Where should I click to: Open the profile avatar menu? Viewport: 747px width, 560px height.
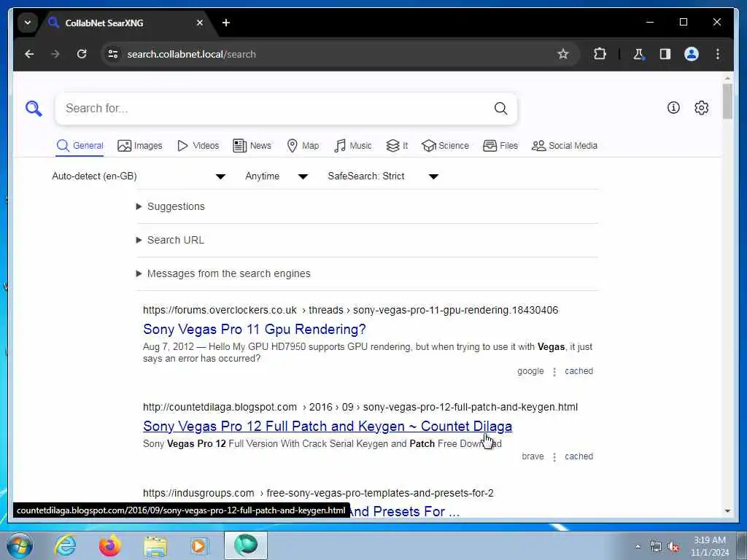pos(692,54)
